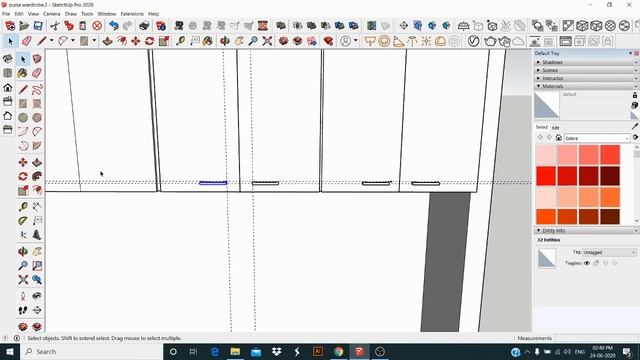
Task: Click the Measurements input box
Action: [596, 338]
